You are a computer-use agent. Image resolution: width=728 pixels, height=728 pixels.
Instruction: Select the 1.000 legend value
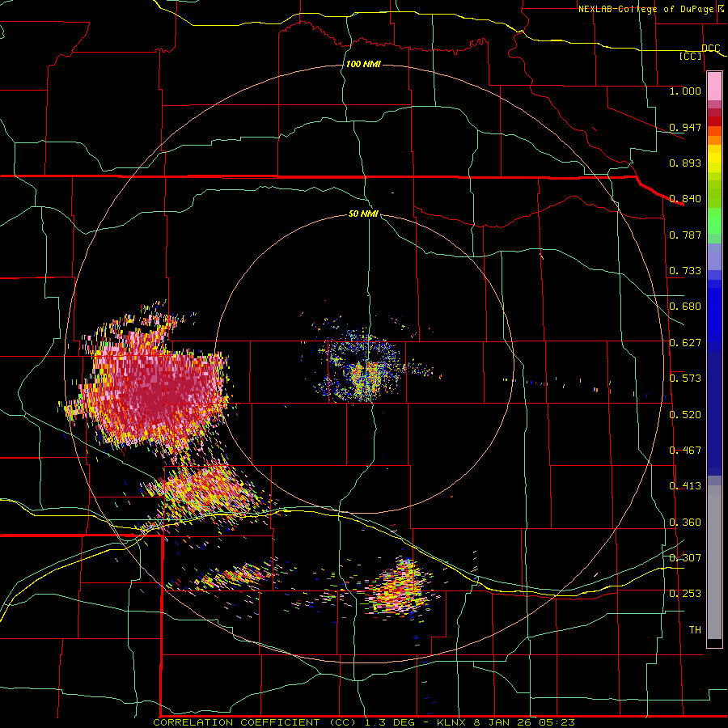[685, 91]
